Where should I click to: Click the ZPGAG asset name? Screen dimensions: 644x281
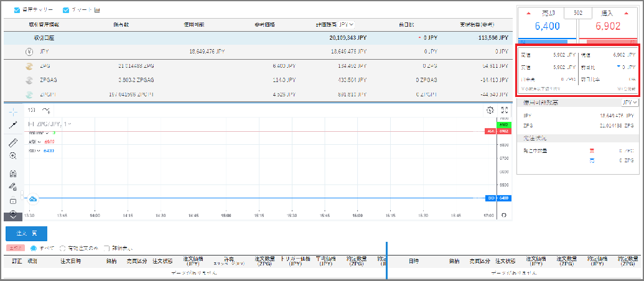(50, 80)
